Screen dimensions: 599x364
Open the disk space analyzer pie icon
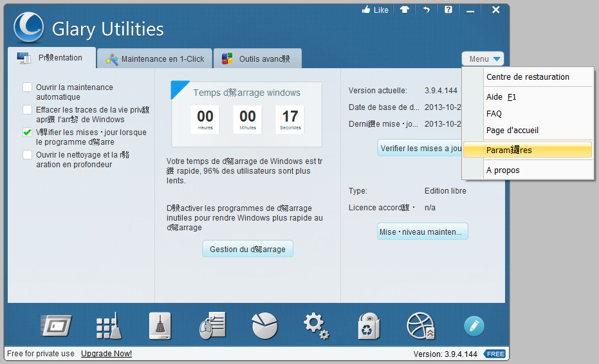pos(264,326)
